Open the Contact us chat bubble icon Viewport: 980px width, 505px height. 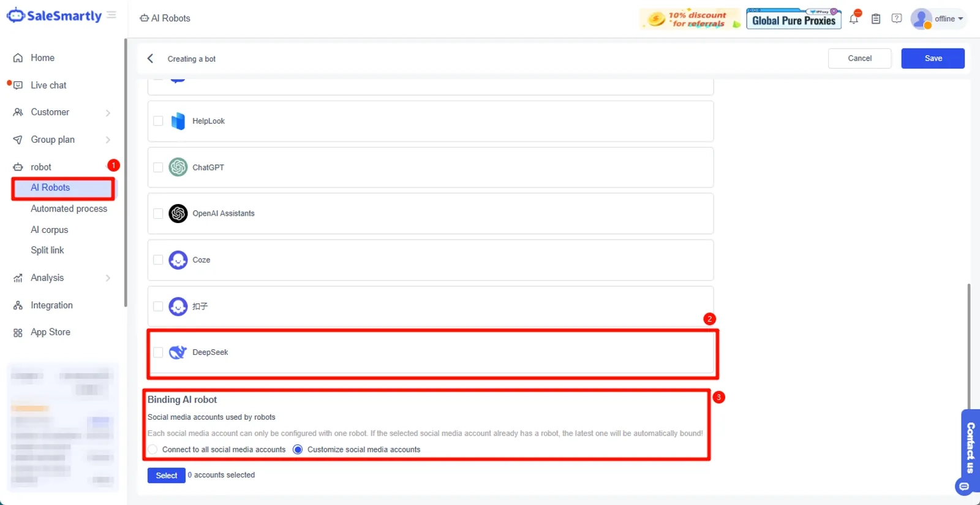coord(964,487)
